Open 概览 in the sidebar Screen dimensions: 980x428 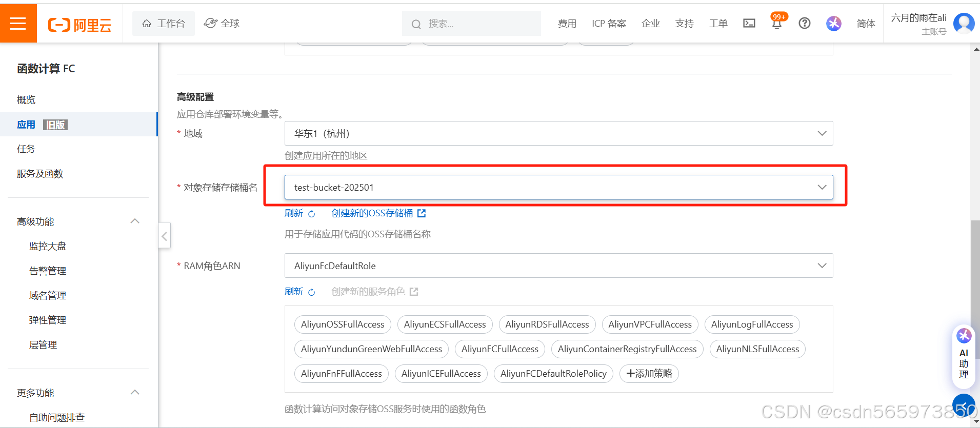click(x=26, y=100)
